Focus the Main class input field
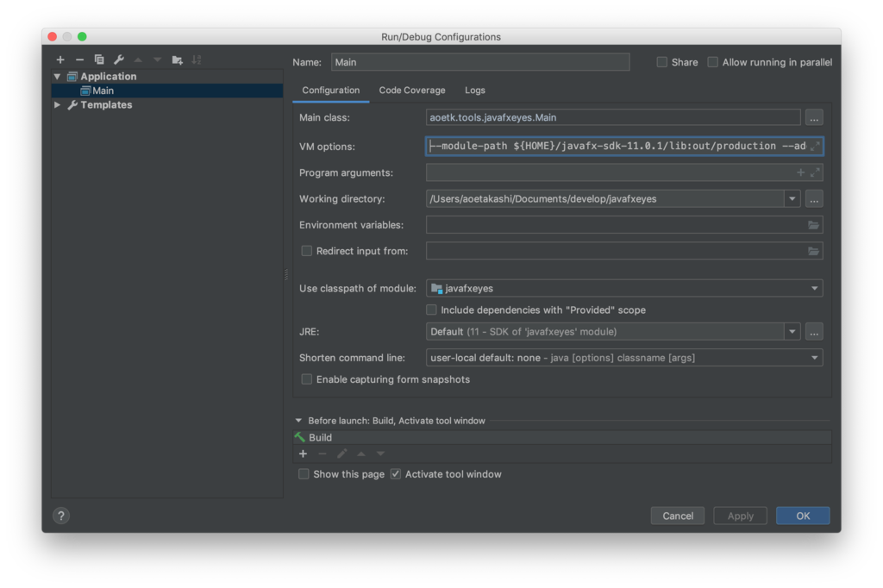 click(613, 118)
